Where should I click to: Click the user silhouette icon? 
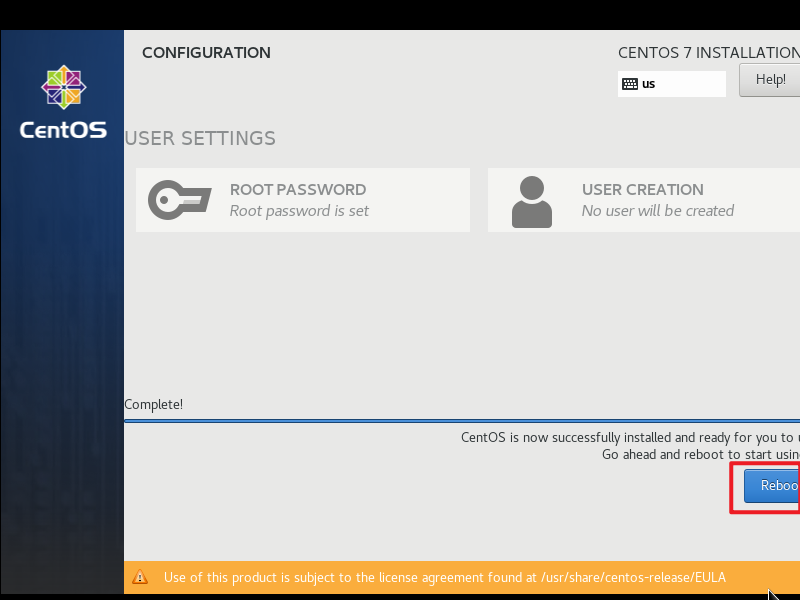[x=532, y=202]
